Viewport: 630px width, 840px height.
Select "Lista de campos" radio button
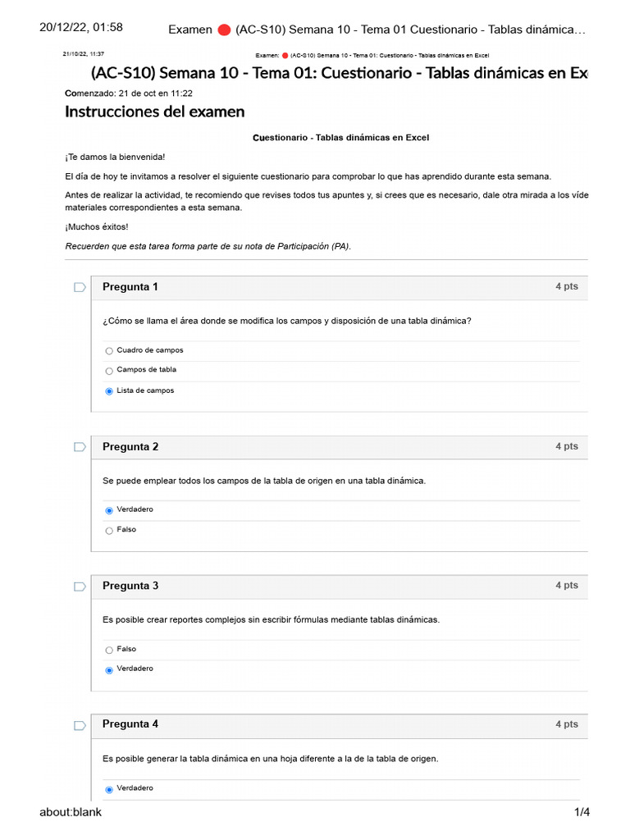coord(109,391)
